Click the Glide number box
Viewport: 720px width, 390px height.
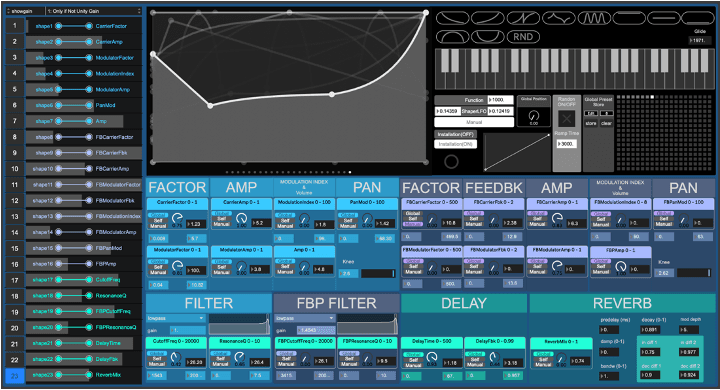coord(700,40)
